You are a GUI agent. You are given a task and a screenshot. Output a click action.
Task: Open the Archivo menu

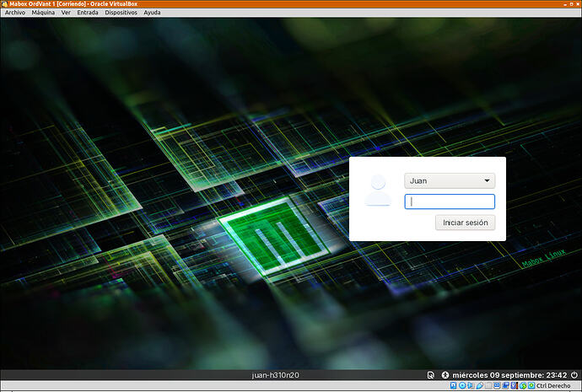click(x=15, y=13)
